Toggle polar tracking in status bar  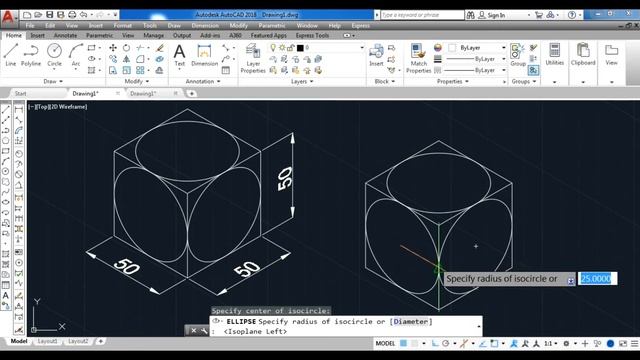[x=446, y=344]
